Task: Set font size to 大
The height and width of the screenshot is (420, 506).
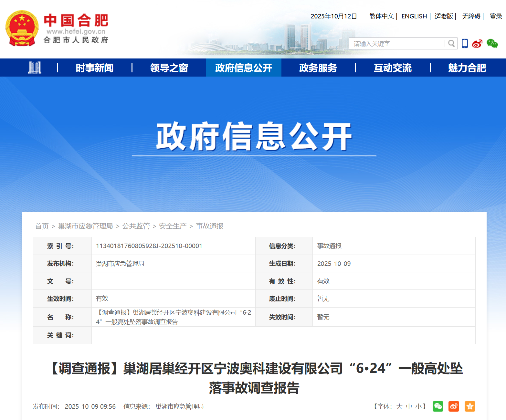Action: [x=399, y=406]
